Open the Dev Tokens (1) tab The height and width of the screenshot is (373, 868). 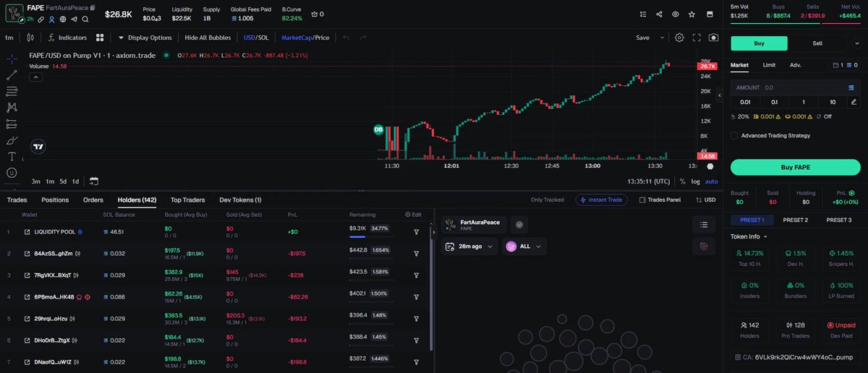click(x=240, y=200)
